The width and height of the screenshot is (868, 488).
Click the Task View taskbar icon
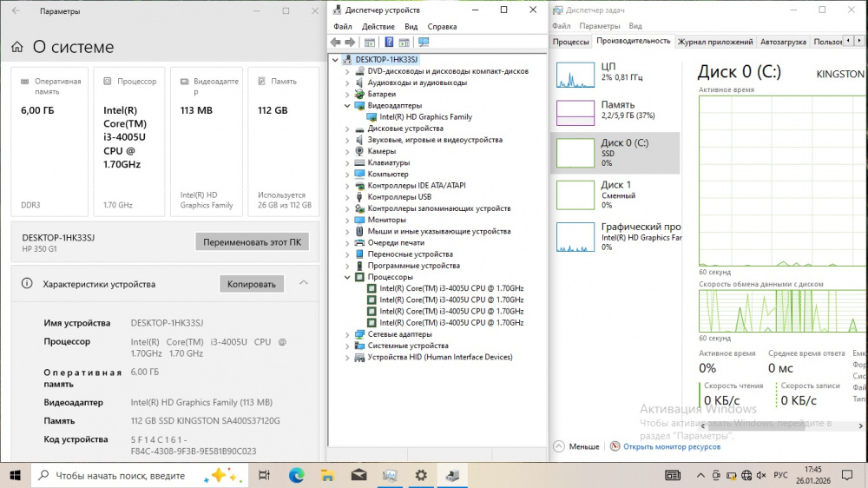265,475
